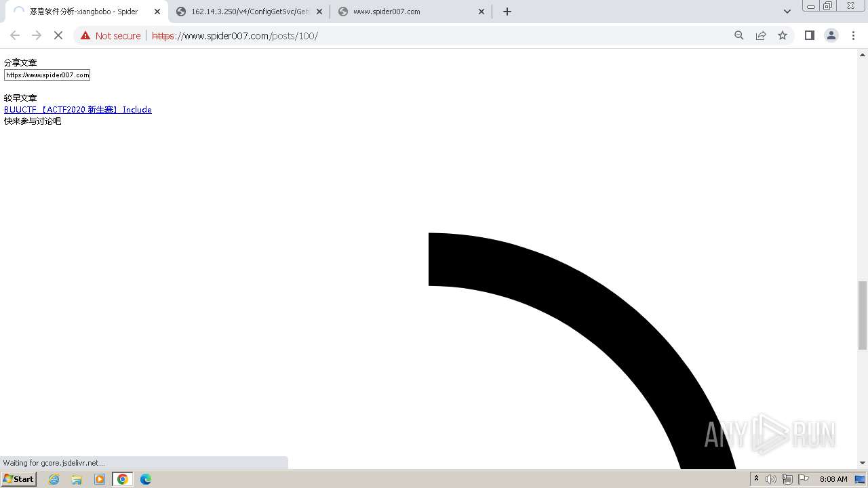Select the Chrome taskbar button
The width and height of the screenshot is (868, 488).
(x=123, y=479)
